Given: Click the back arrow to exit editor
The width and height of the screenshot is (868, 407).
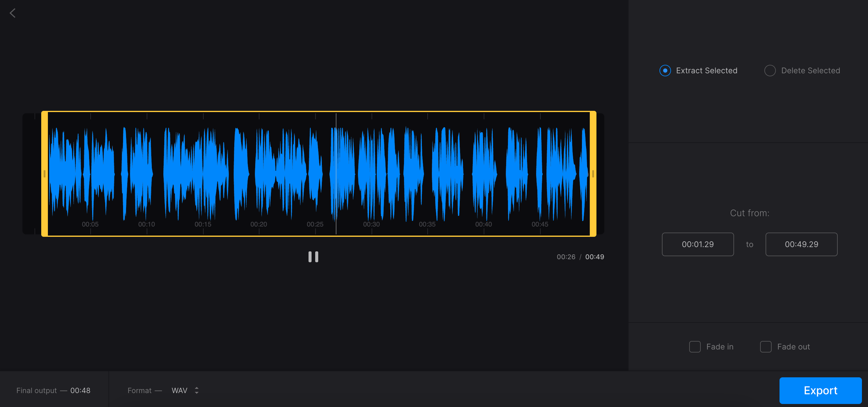Looking at the screenshot, I should pos(13,13).
